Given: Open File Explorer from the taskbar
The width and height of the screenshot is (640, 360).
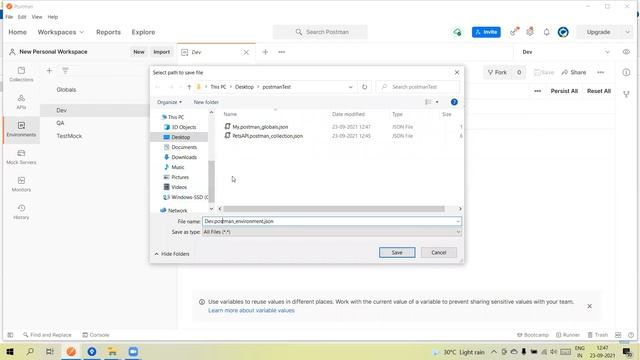Looking at the screenshot, I should pos(112,351).
